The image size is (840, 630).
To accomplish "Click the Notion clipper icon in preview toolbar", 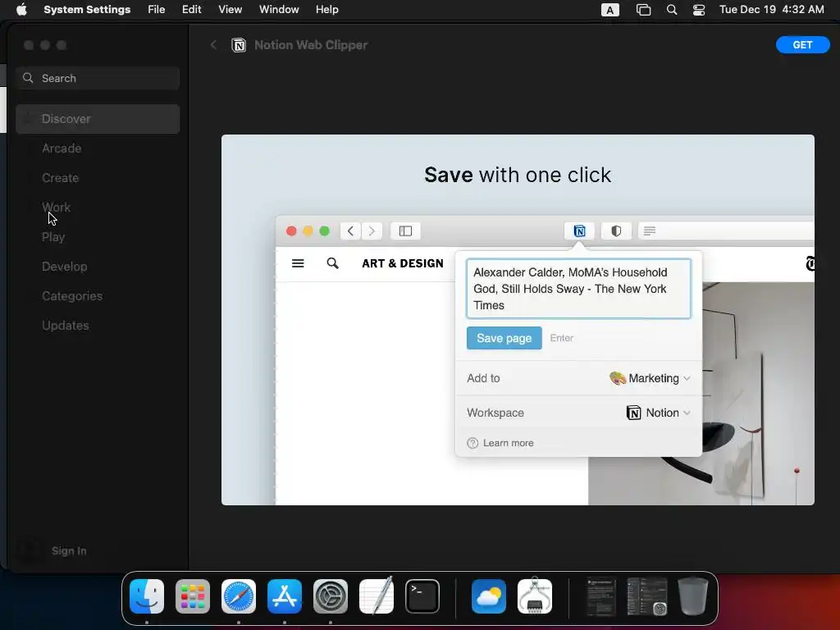I will point(579,231).
